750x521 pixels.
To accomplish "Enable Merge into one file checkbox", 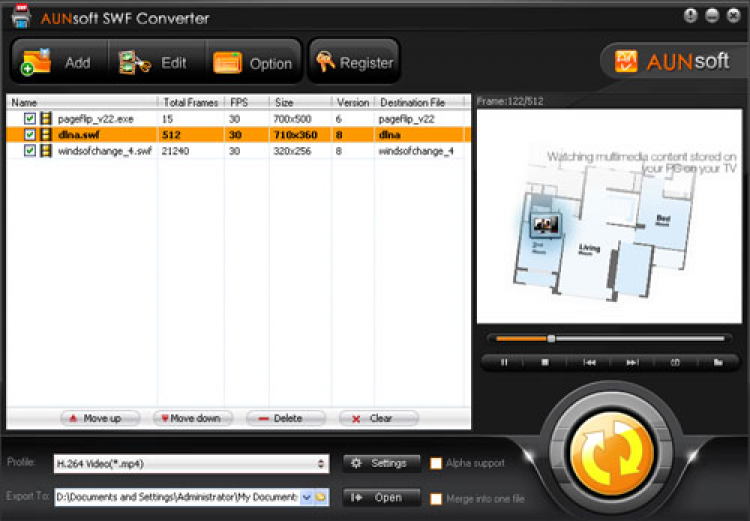I will coord(436,499).
